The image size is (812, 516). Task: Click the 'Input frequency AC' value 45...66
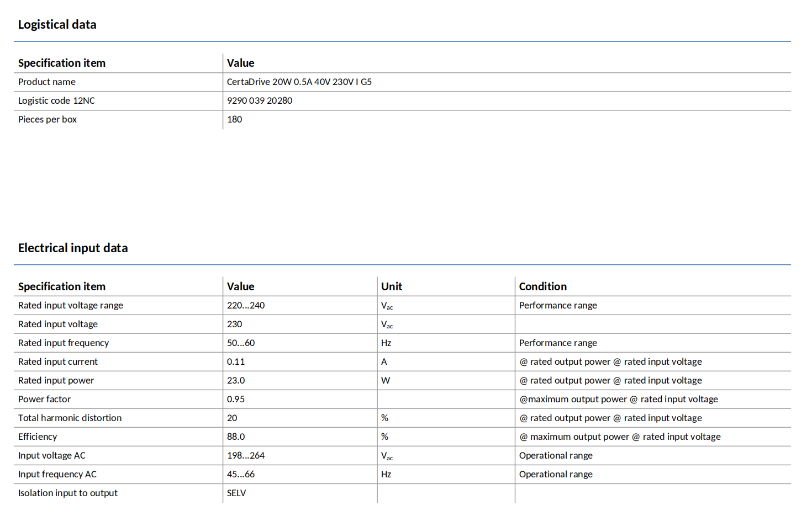241,474
